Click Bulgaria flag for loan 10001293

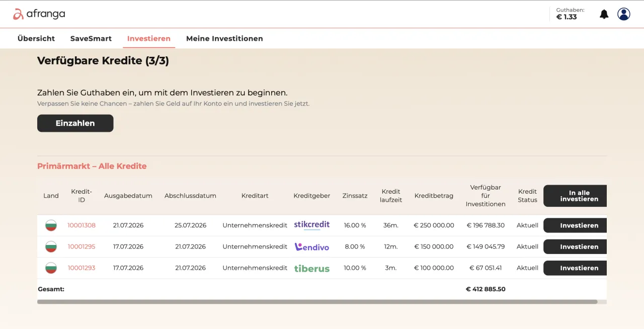(51, 268)
